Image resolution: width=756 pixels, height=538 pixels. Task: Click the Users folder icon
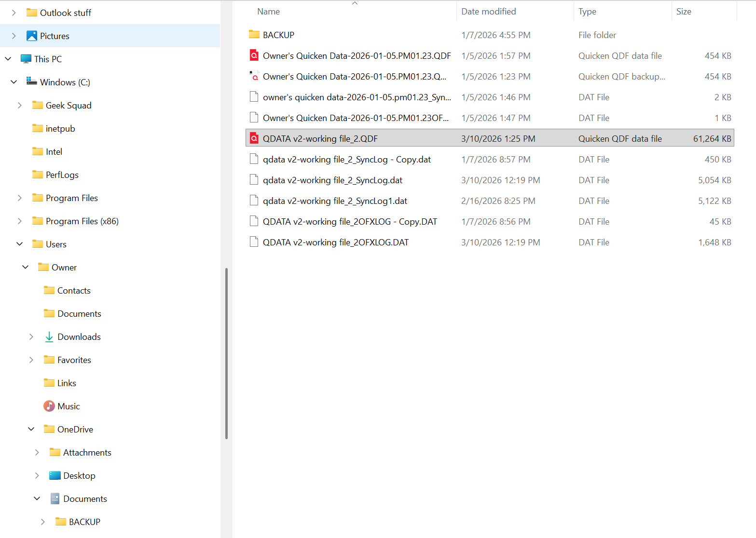click(38, 244)
